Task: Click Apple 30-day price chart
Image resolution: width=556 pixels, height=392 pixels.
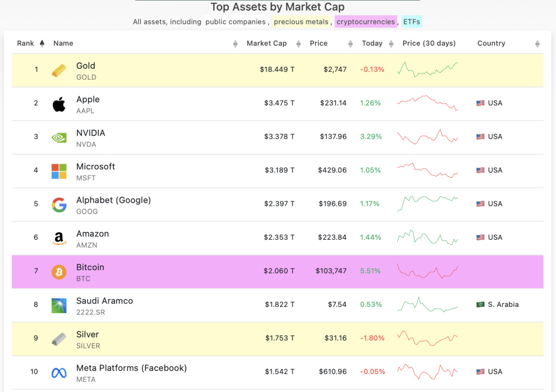Action: tap(428, 103)
